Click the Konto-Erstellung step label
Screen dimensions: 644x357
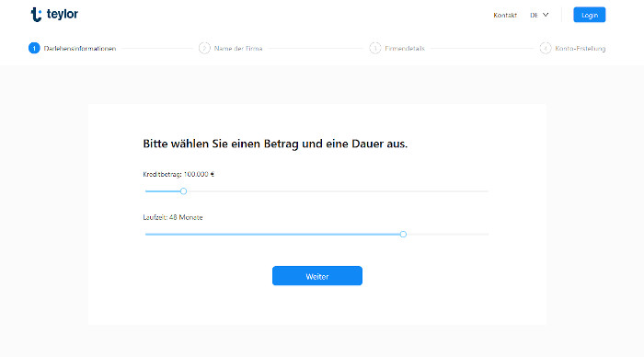tap(581, 49)
